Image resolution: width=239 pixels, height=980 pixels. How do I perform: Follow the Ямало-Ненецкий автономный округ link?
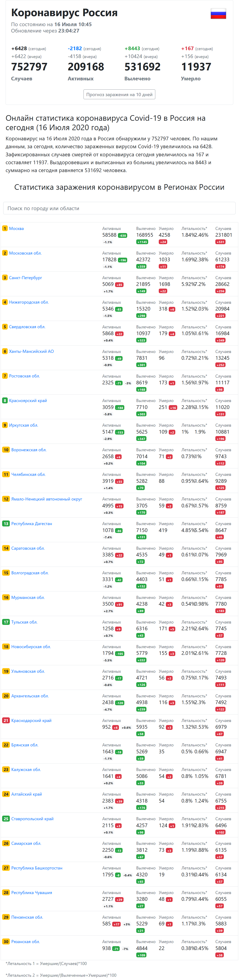(x=47, y=499)
